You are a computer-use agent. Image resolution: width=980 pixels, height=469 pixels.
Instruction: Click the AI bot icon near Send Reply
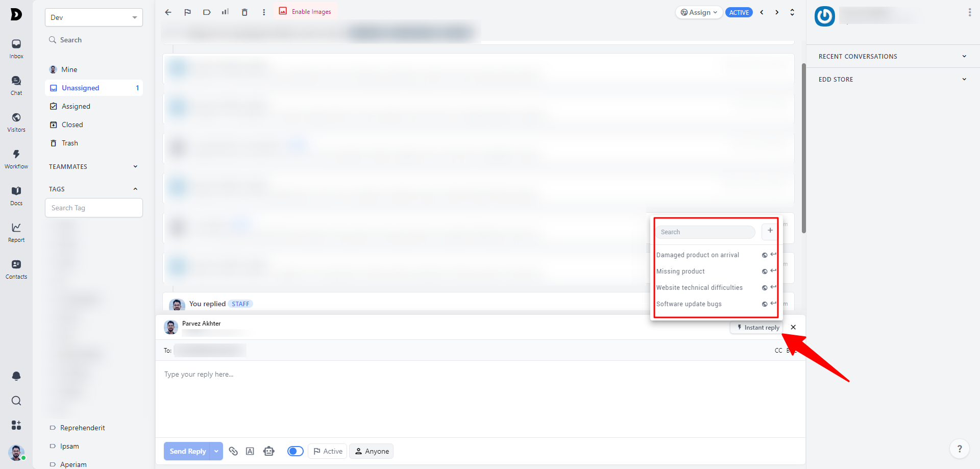(x=269, y=451)
